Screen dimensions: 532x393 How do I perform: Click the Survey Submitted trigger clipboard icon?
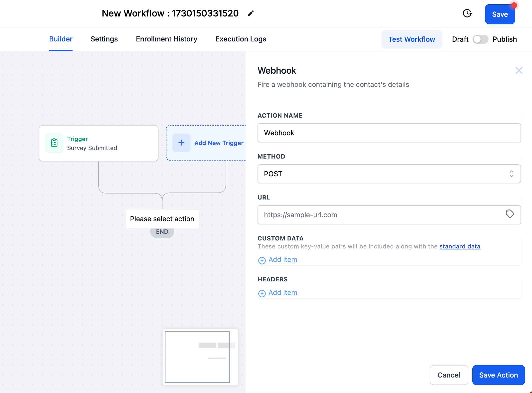(x=54, y=143)
